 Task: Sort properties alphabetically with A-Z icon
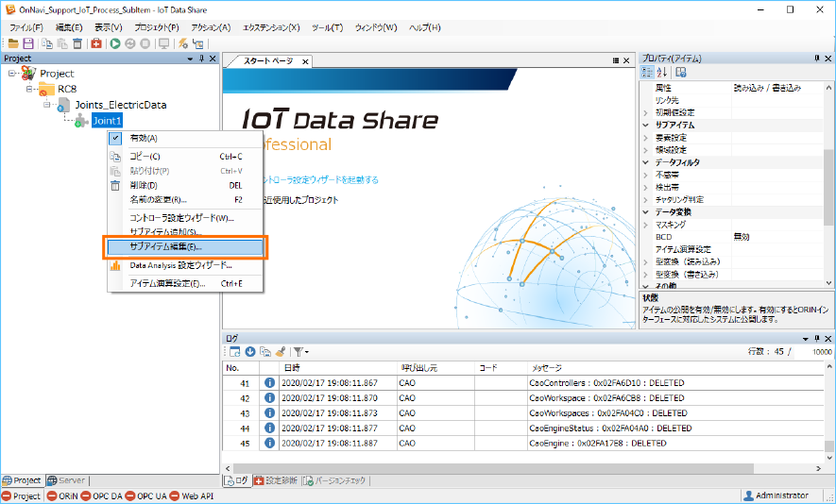click(x=662, y=73)
